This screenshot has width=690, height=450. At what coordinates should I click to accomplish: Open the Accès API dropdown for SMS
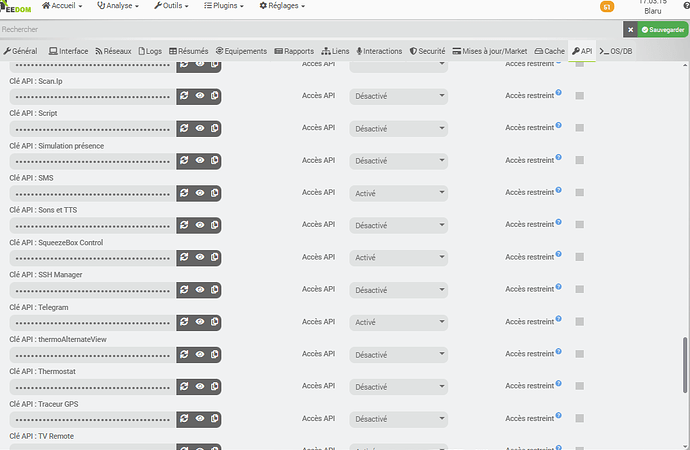398,193
